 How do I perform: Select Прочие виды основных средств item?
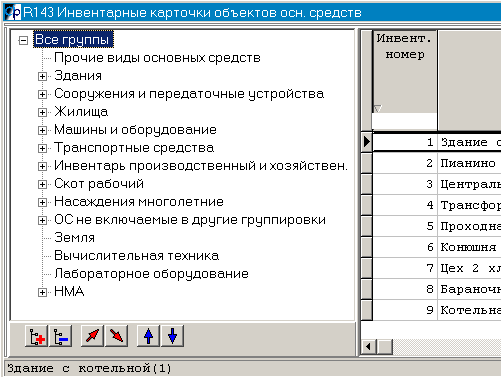157,58
